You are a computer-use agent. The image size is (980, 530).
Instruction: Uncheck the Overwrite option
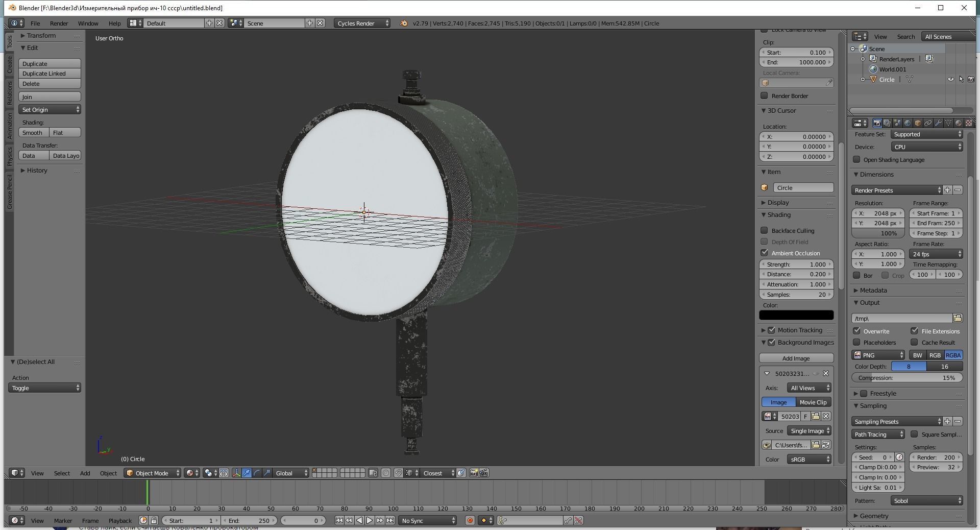tap(856, 331)
